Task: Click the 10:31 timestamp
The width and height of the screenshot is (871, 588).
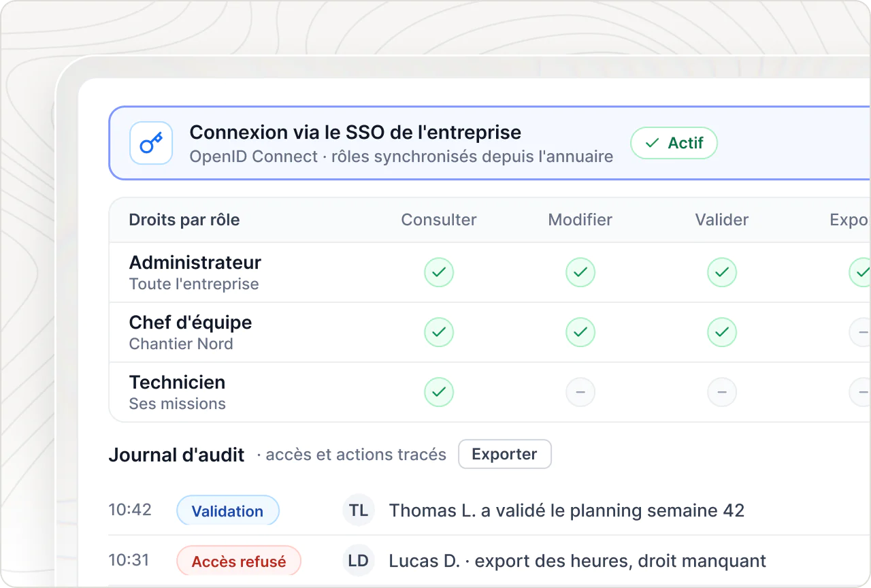Action: point(129,560)
